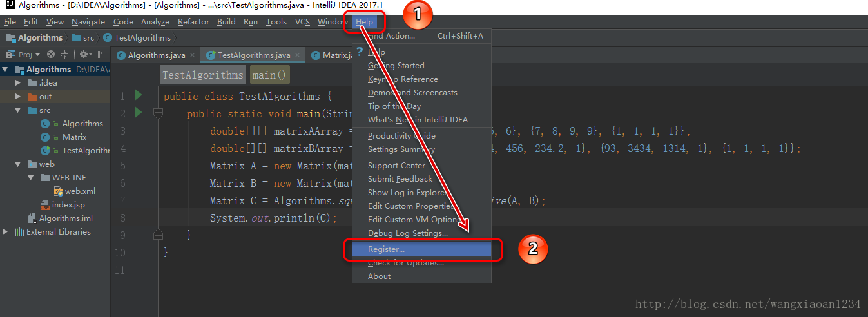This screenshot has width=868, height=317.
Task: Expand External Libraries node
Action: point(5,232)
